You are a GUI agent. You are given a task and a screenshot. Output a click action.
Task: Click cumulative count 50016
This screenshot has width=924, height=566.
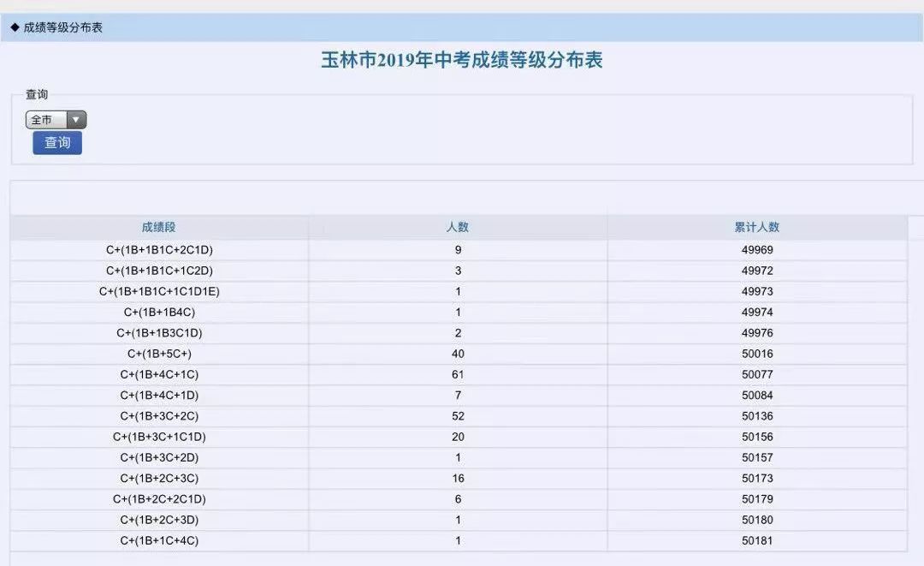point(757,354)
